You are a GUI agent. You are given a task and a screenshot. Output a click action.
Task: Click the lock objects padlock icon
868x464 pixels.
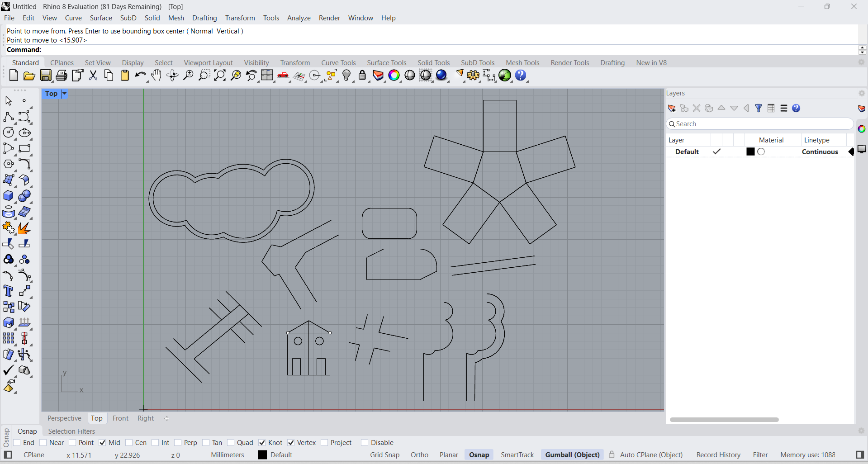tap(362, 76)
